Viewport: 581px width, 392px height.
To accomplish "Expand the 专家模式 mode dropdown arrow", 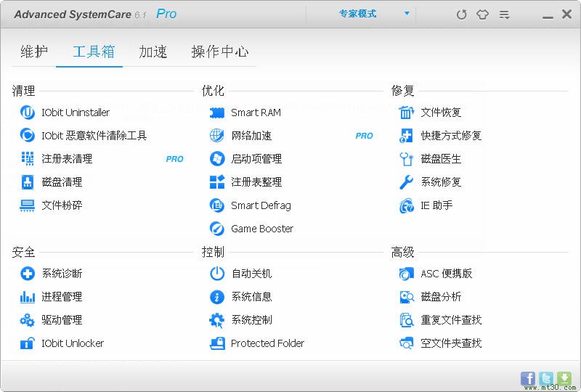I will [407, 13].
